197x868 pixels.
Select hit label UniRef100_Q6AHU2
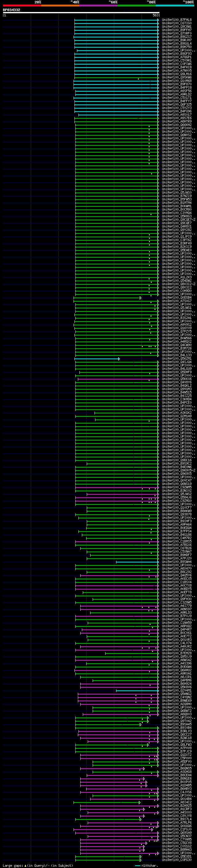(177, 670)
